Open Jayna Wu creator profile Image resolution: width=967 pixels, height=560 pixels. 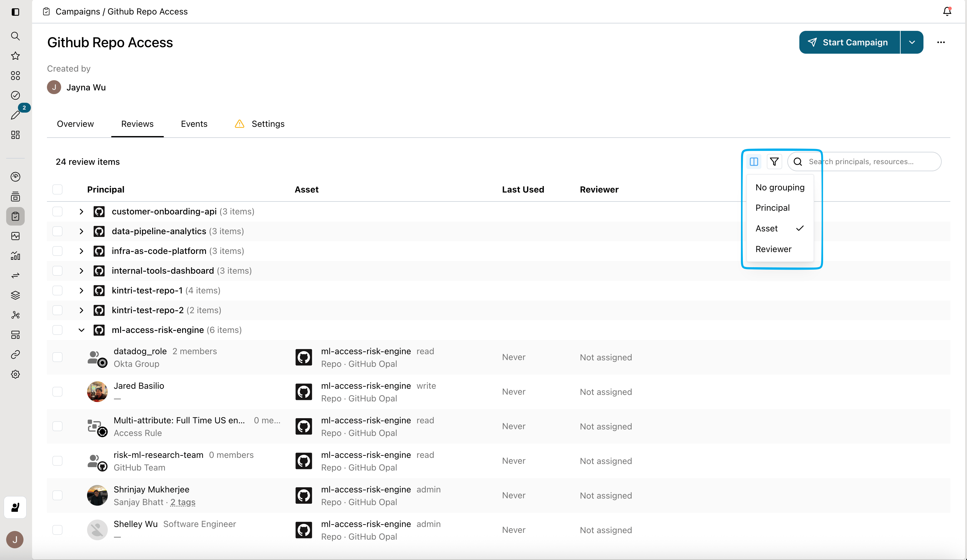(x=76, y=87)
